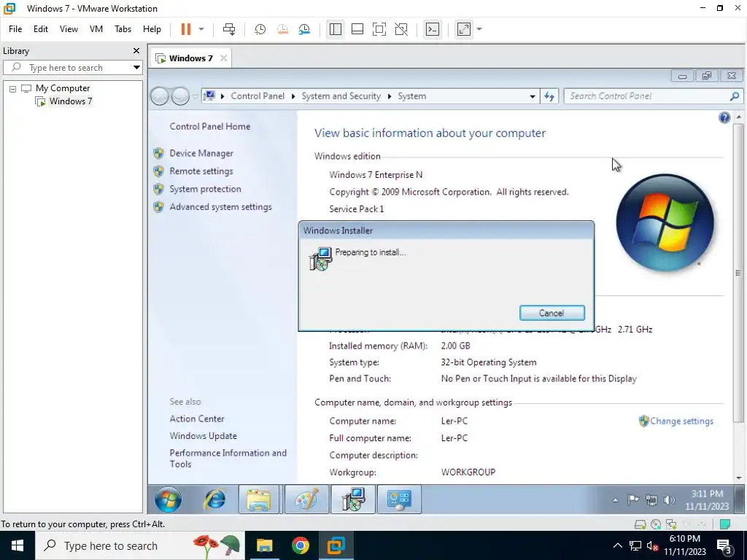The width and height of the screenshot is (747, 560).
Task: Toggle the thumbnail bar view
Action: pyautogui.click(x=357, y=29)
